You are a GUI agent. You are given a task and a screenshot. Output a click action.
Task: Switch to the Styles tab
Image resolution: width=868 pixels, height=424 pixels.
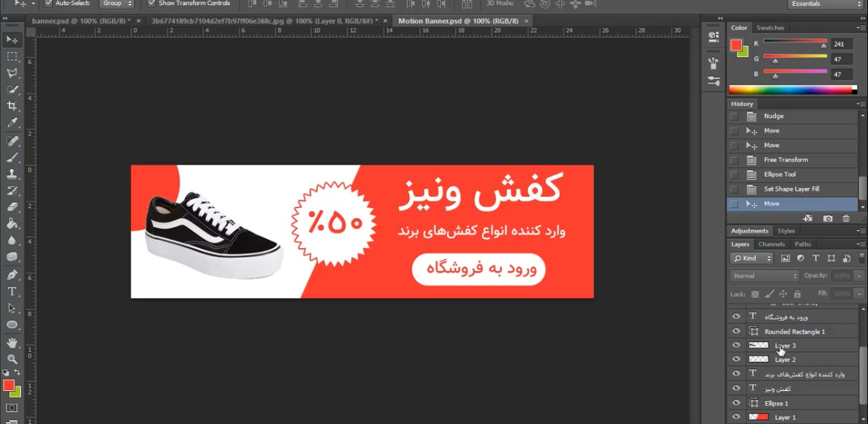[786, 231]
